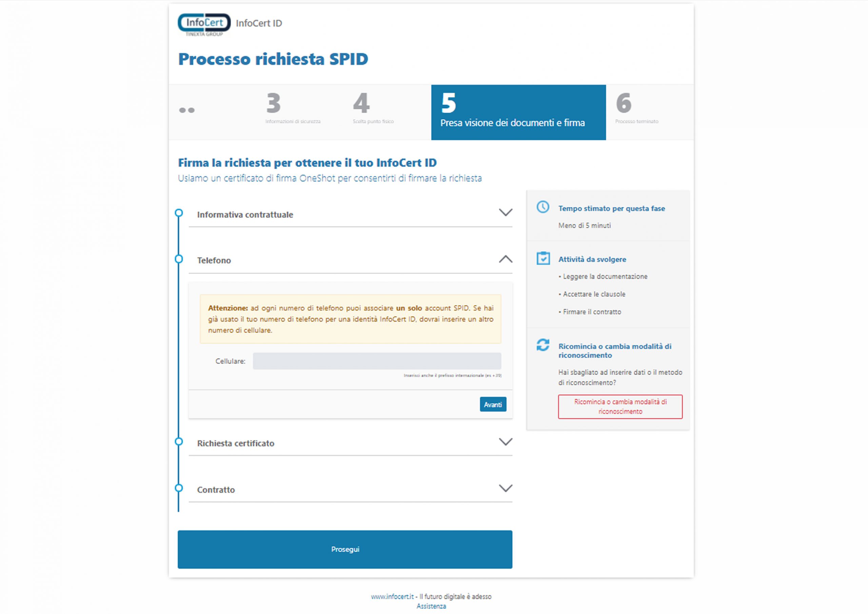Viewport: 868px width, 614px height.
Task: Click timeline marker for Informativa contrattuale
Action: (x=179, y=213)
